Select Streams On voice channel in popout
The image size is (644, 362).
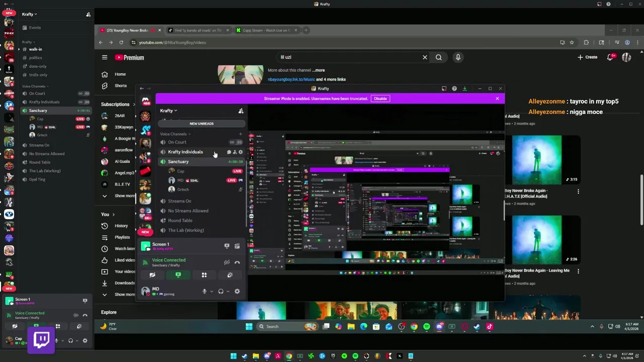click(x=201, y=201)
